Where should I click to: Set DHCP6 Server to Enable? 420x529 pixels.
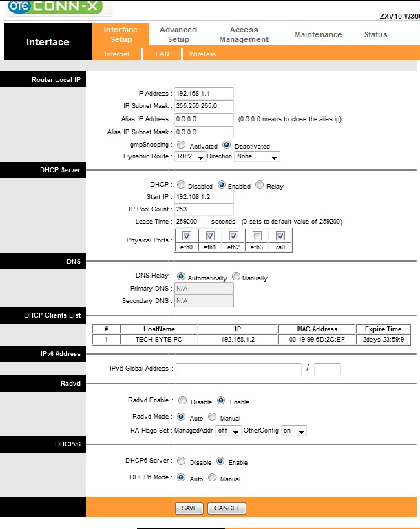click(220, 461)
